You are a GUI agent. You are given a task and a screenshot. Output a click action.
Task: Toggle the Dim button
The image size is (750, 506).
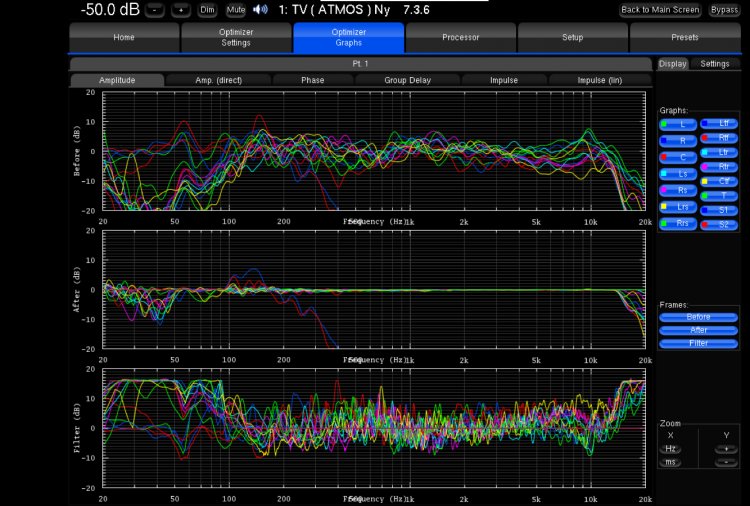(207, 10)
